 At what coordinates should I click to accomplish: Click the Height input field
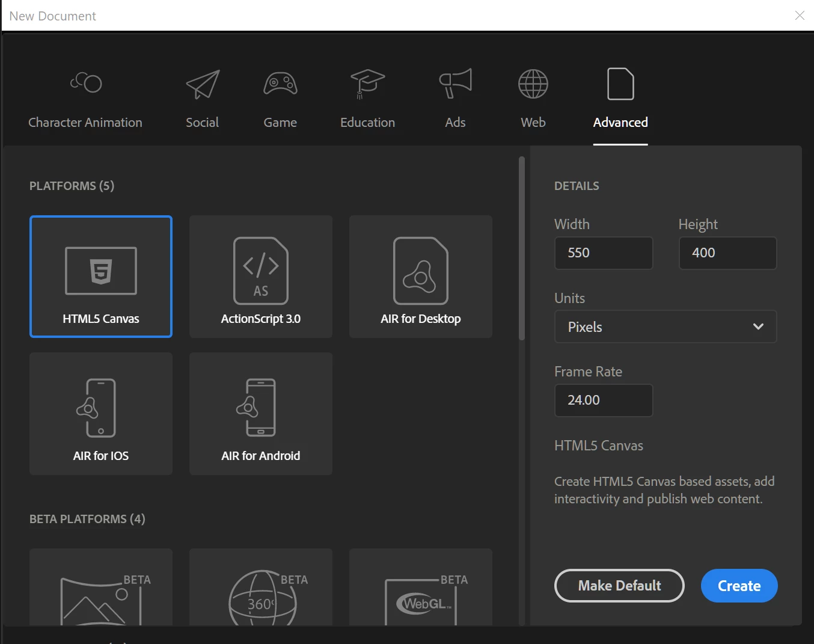click(x=727, y=253)
